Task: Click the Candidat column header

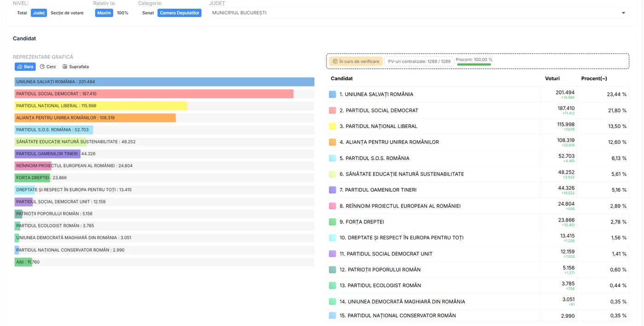Action: (342, 79)
